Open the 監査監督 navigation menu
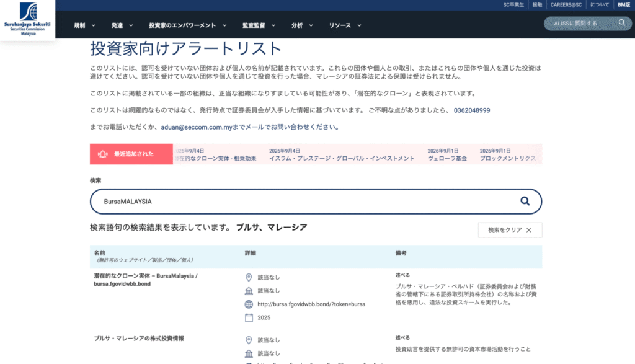Image resolution: width=635 pixels, height=364 pixels. click(x=254, y=25)
